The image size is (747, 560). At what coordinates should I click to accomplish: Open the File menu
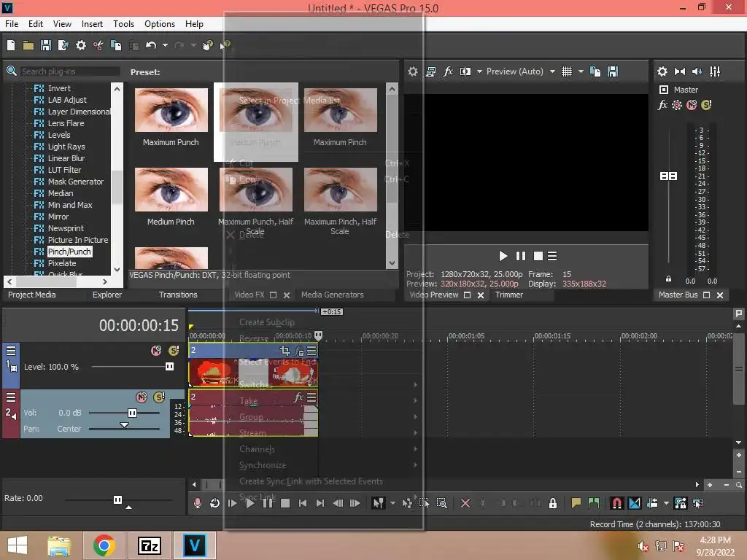pyautogui.click(x=12, y=24)
